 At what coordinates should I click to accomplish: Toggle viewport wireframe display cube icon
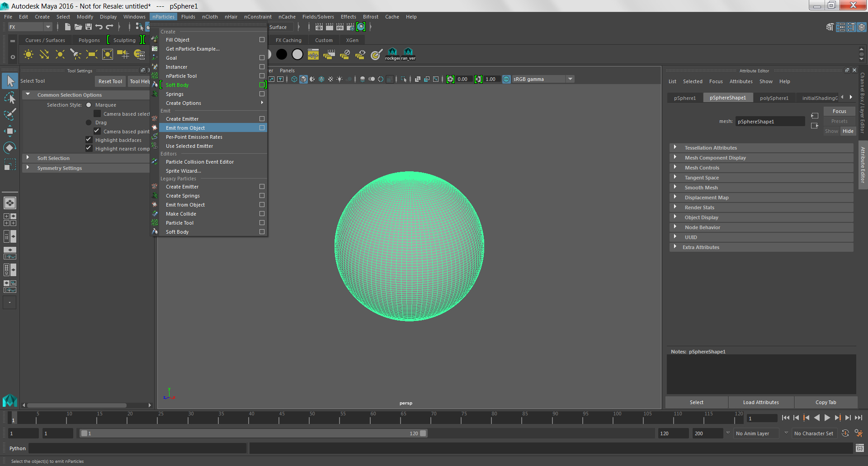tap(294, 79)
